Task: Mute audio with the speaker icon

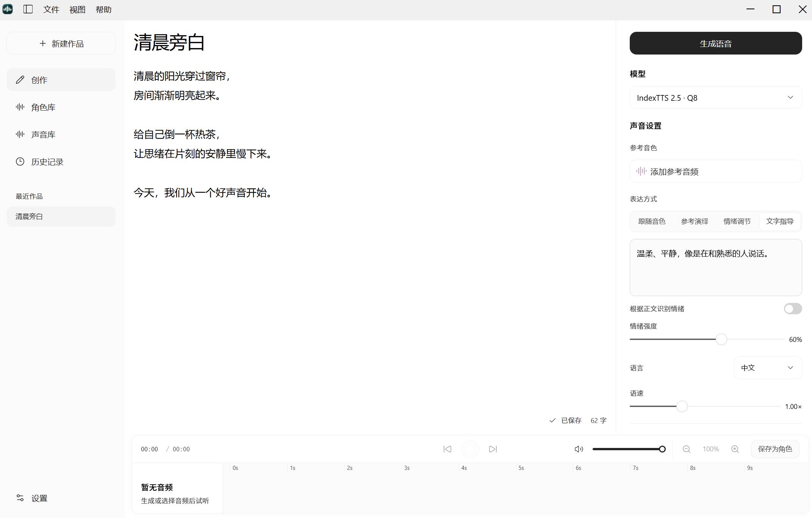Action: click(579, 449)
